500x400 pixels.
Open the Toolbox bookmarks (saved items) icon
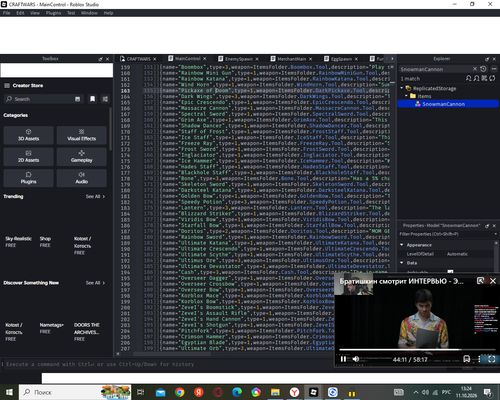(x=93, y=99)
